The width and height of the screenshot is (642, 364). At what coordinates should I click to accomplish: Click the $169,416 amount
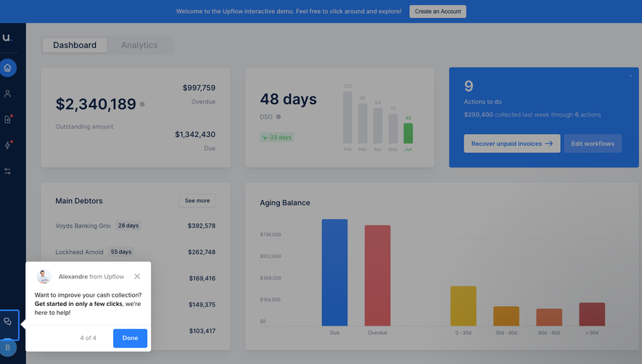coord(202,278)
